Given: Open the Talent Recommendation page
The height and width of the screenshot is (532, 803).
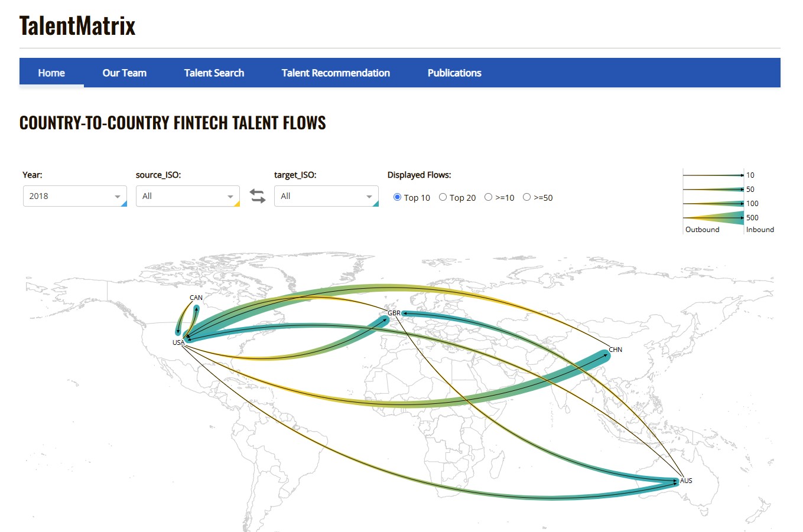Looking at the screenshot, I should [x=335, y=72].
